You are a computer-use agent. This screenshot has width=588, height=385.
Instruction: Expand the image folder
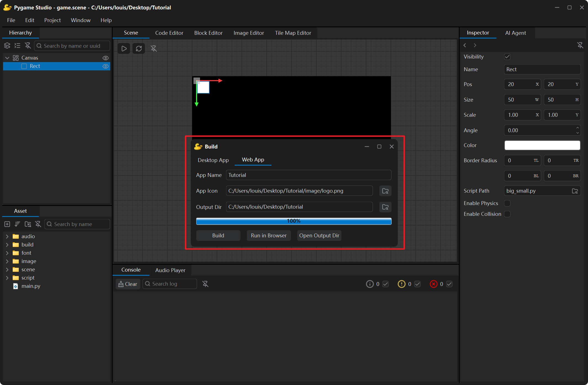7,261
